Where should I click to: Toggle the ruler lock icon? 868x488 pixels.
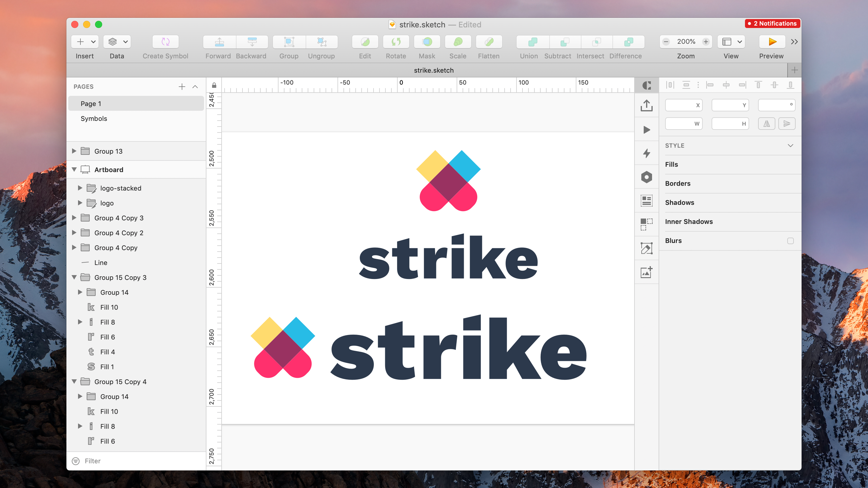tap(214, 85)
